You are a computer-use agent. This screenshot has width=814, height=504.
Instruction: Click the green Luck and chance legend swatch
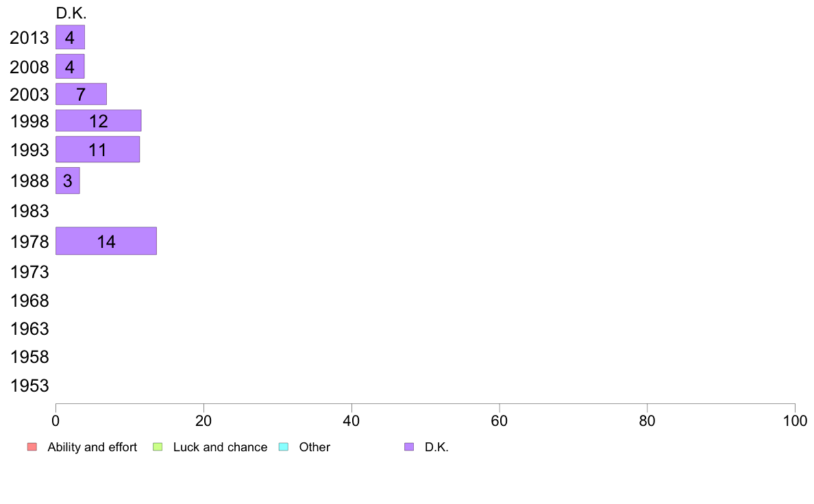click(x=158, y=447)
